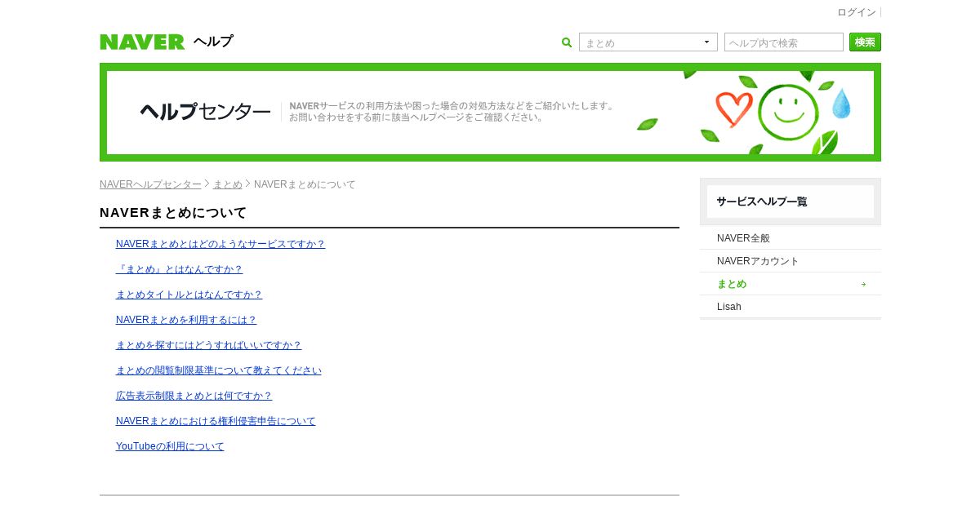Open まとめタイトルとはなんですか？ link

point(189,295)
